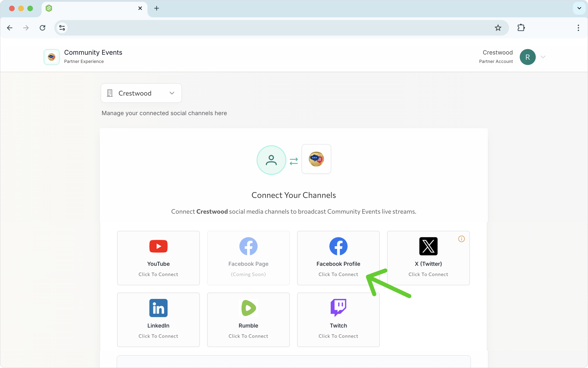Open the site information controls icon

62,28
